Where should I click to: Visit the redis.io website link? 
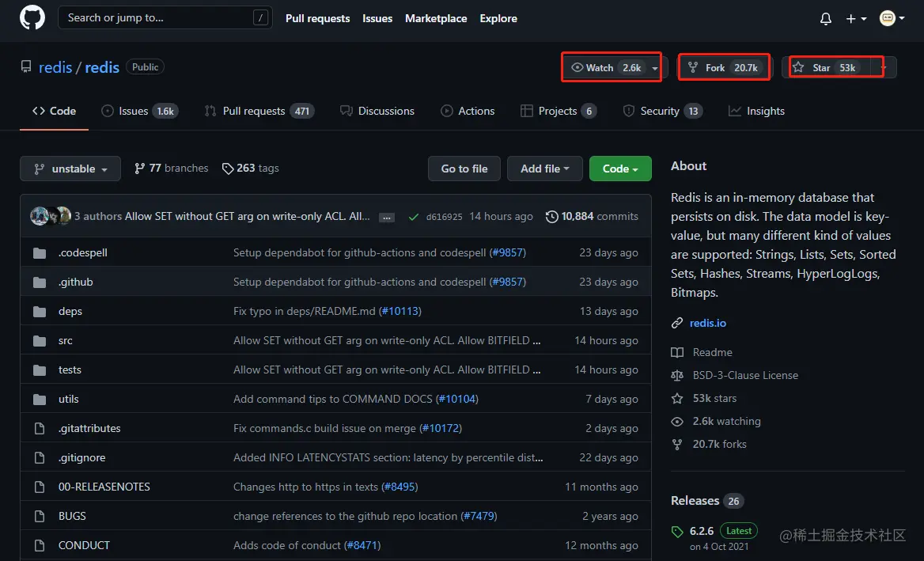click(x=708, y=323)
